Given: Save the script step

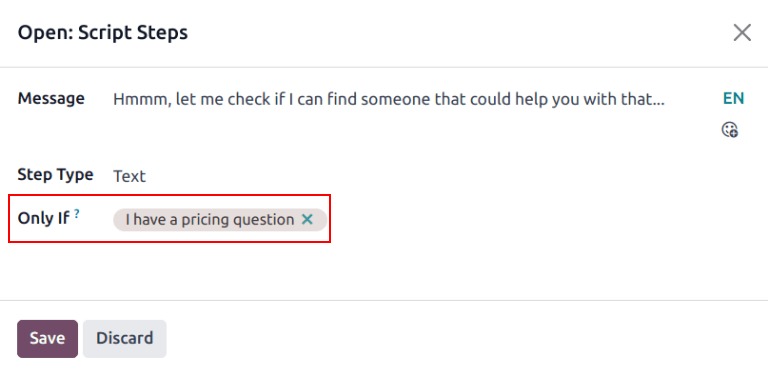Looking at the screenshot, I should click(48, 338).
